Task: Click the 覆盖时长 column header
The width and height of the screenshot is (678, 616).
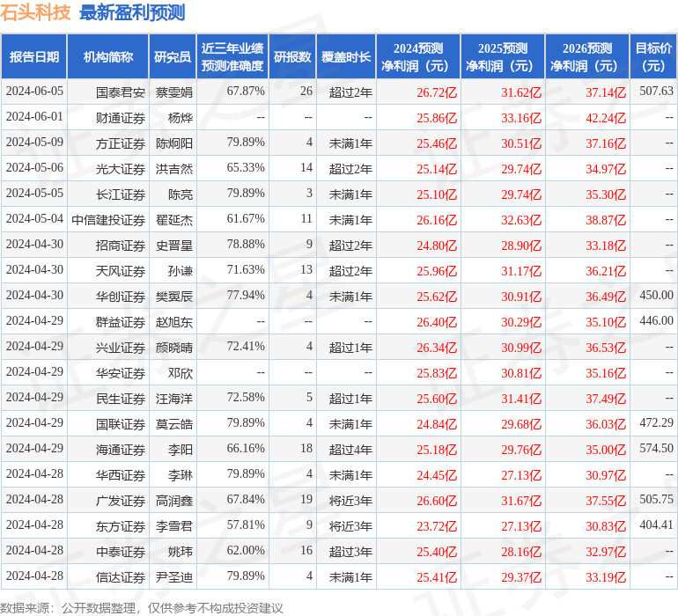Action: [346, 56]
